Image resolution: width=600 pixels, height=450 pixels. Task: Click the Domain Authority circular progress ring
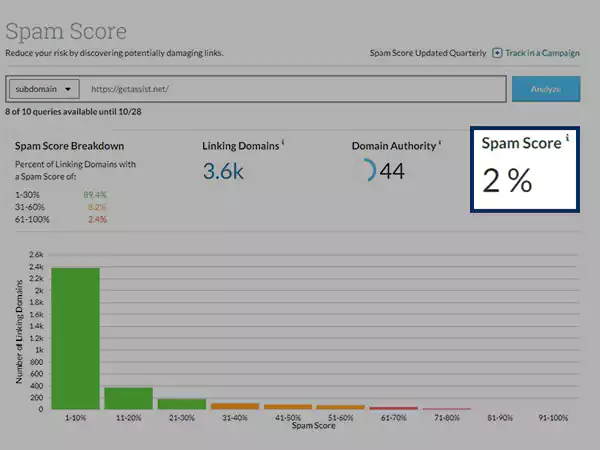[366, 171]
